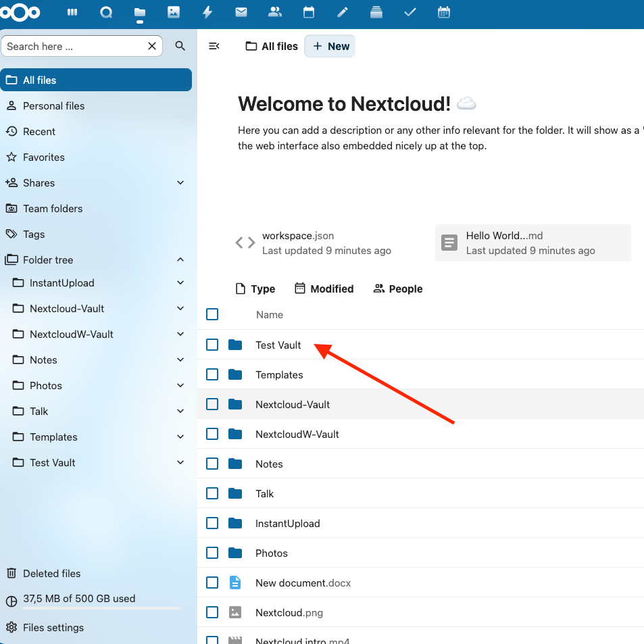The width and height of the screenshot is (644, 644).
Task: Check the Test Vault row checkbox
Action: 212,345
